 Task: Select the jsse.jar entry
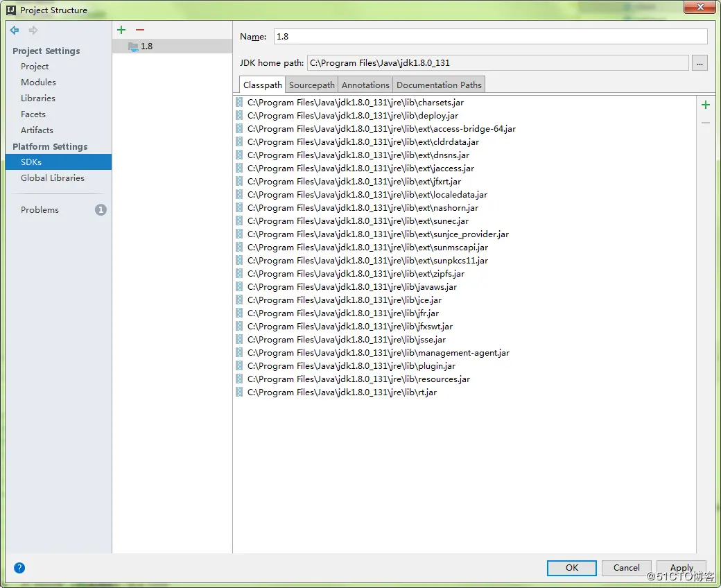[x=464, y=340]
